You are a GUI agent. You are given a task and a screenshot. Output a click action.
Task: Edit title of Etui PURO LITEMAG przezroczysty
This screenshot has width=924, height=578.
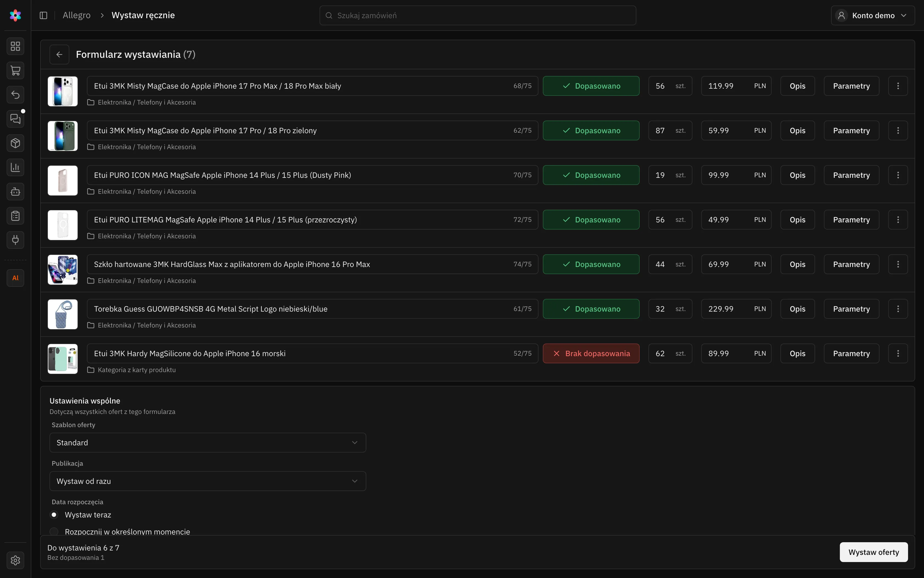tap(312, 220)
